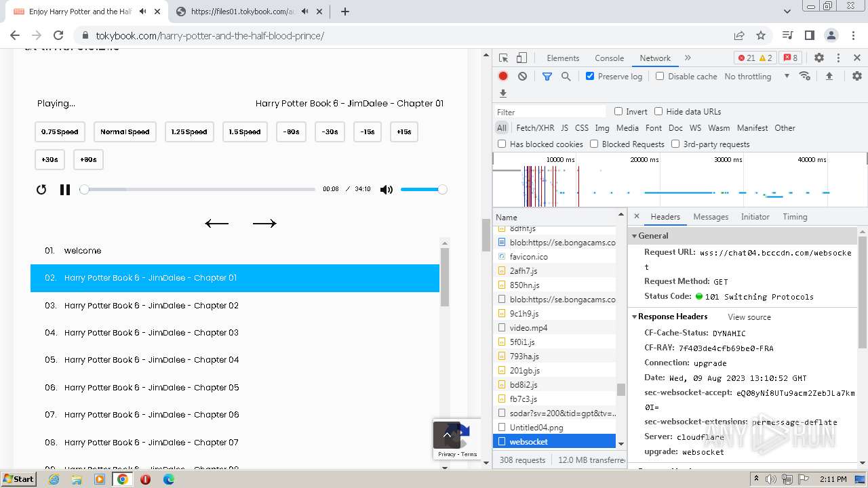Open the Timing tab
This screenshot has height=488, width=868.
795,217
